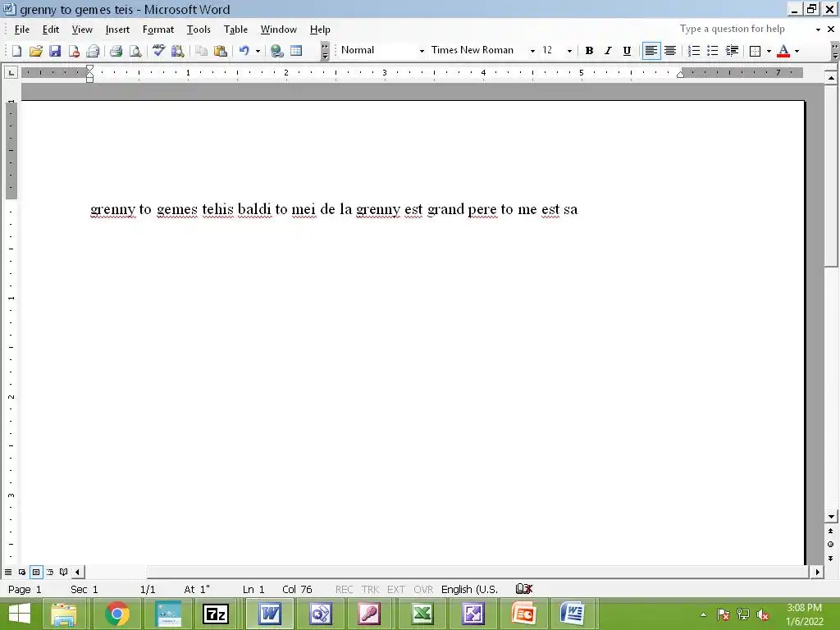840x630 pixels.
Task: Open the View menu
Action: 82,30
